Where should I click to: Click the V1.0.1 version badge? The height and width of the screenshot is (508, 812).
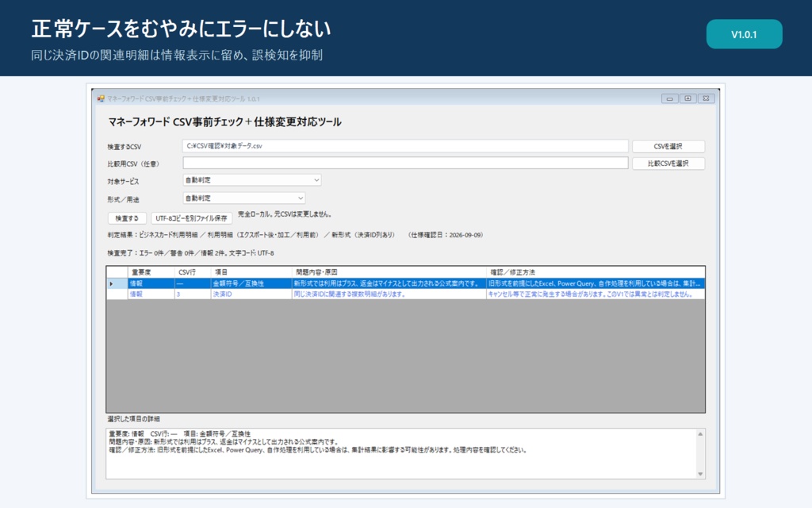744,34
